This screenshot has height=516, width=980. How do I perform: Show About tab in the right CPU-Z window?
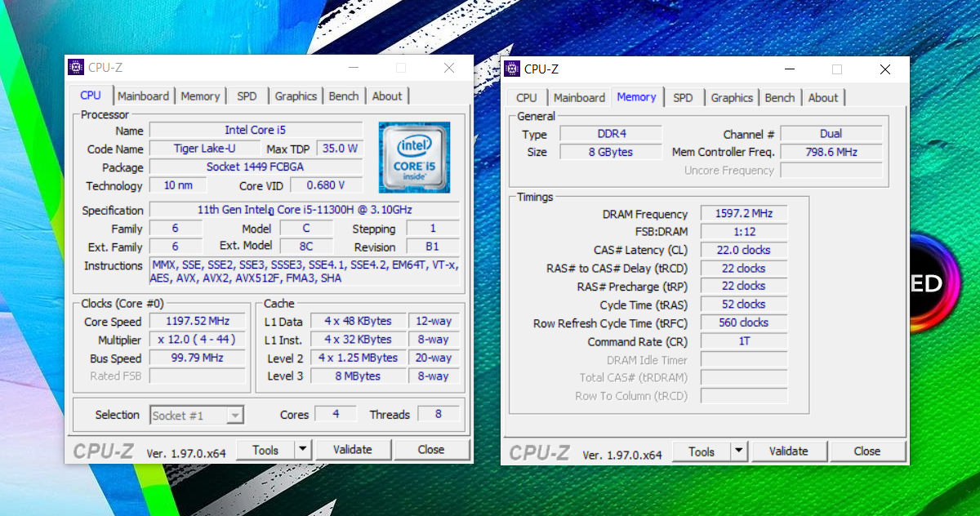point(823,98)
